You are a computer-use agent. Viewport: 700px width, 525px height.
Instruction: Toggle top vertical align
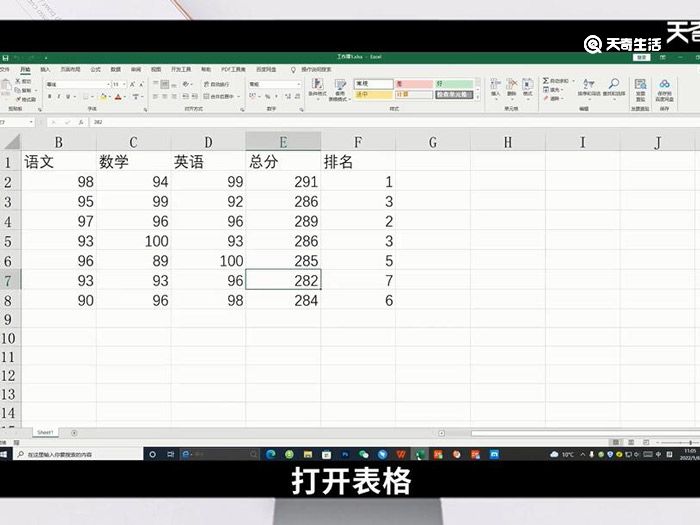click(156, 84)
